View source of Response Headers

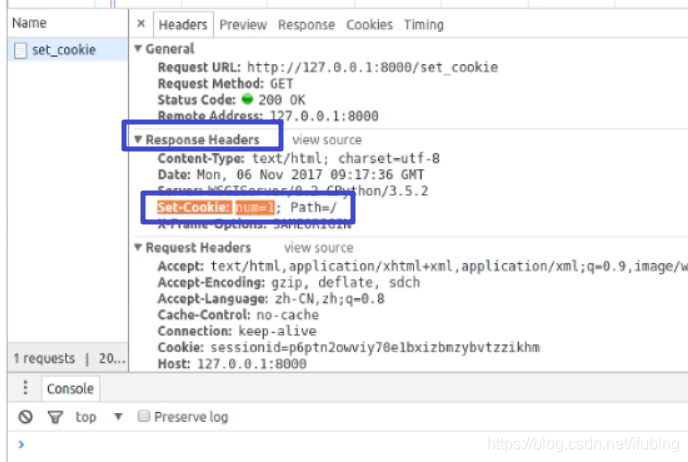click(327, 140)
